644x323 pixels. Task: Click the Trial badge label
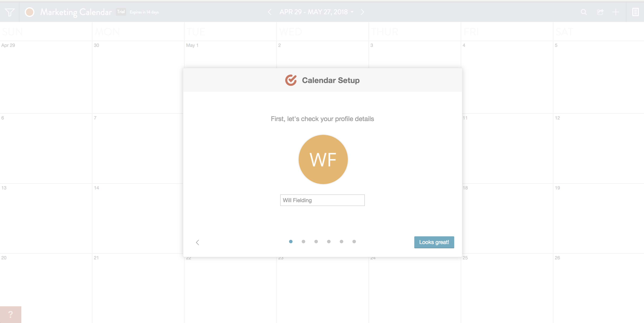(x=121, y=12)
